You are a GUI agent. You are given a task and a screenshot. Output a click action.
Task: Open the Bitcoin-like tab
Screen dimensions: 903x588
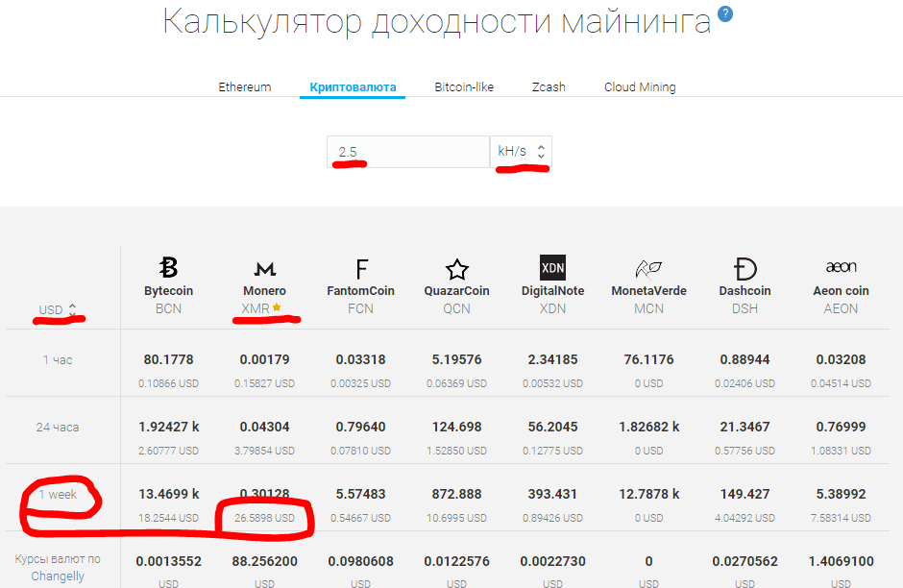click(x=464, y=87)
